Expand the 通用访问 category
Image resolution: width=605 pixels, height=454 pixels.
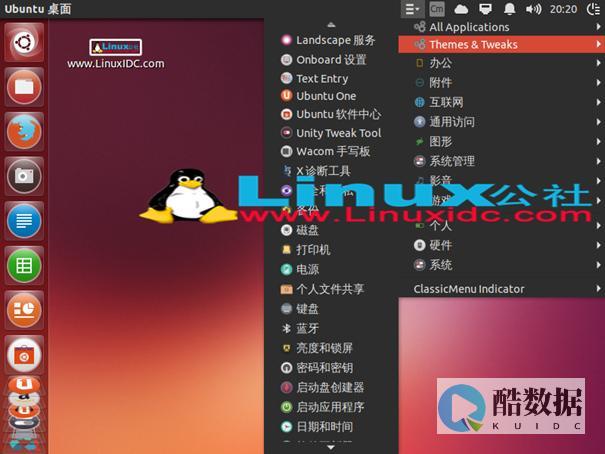point(502,122)
